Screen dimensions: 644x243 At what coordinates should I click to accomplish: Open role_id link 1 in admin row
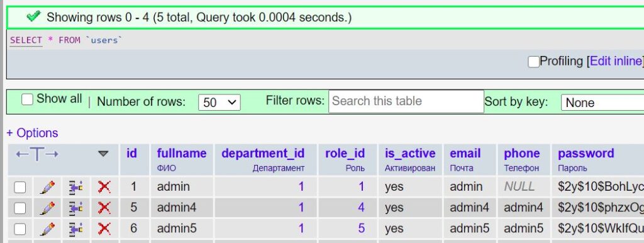(x=361, y=187)
